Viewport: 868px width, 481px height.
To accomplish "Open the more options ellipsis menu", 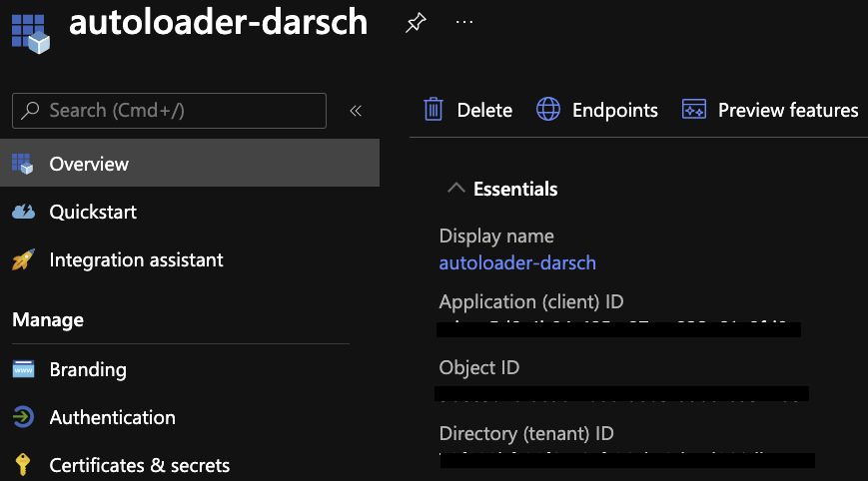I will click(463, 22).
